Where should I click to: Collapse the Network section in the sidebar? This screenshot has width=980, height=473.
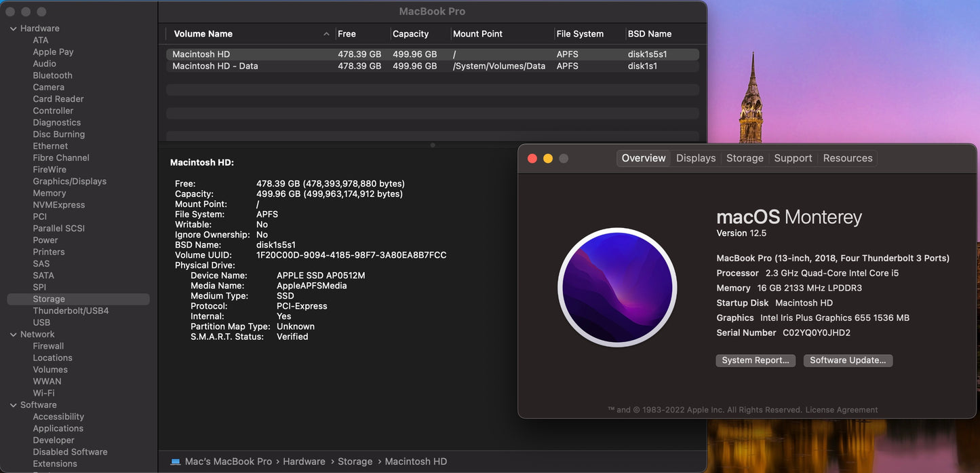[x=12, y=334]
